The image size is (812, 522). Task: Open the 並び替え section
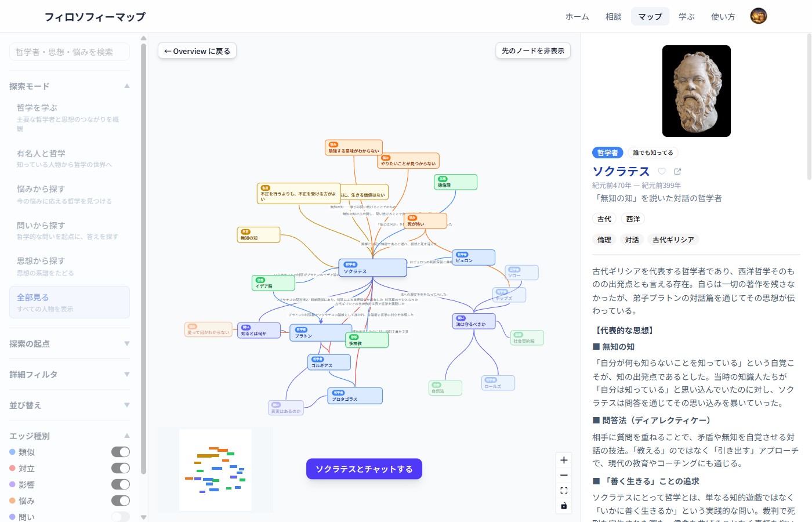69,405
